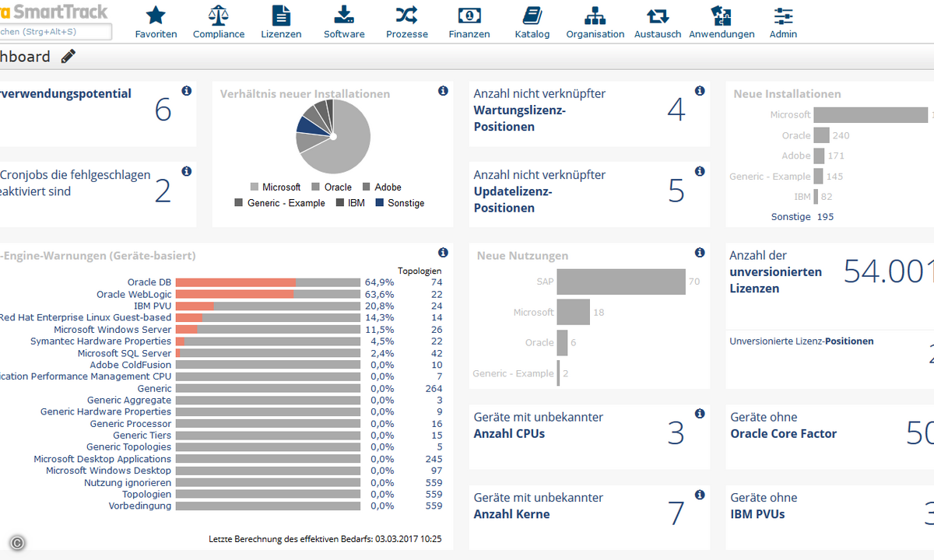The height and width of the screenshot is (560, 934).
Task: Show info for Updatelizenz-Positionen tile
Action: click(x=700, y=171)
